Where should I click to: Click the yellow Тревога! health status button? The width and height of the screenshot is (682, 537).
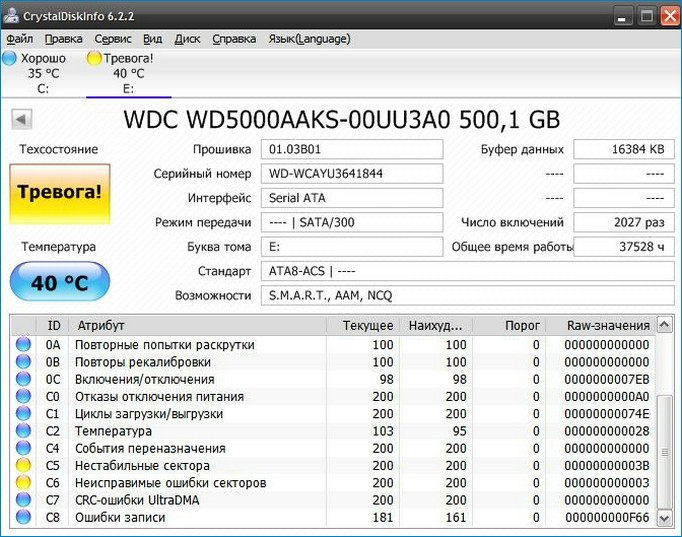click(59, 194)
